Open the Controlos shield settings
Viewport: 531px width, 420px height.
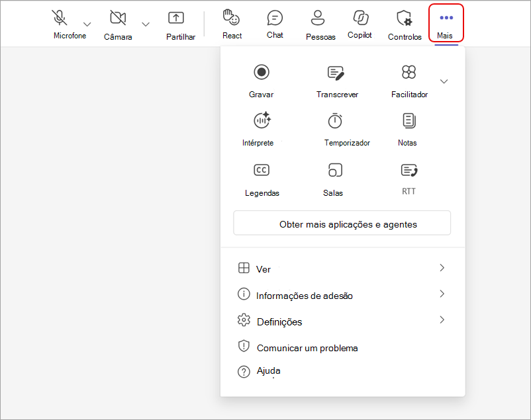click(405, 24)
